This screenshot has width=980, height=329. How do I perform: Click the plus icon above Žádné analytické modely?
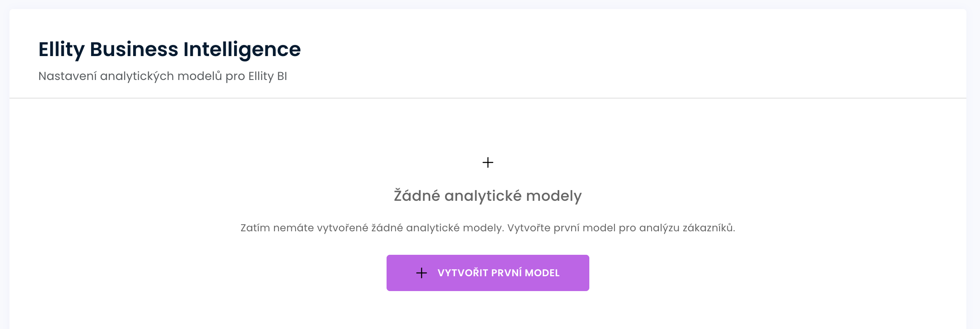(488, 162)
